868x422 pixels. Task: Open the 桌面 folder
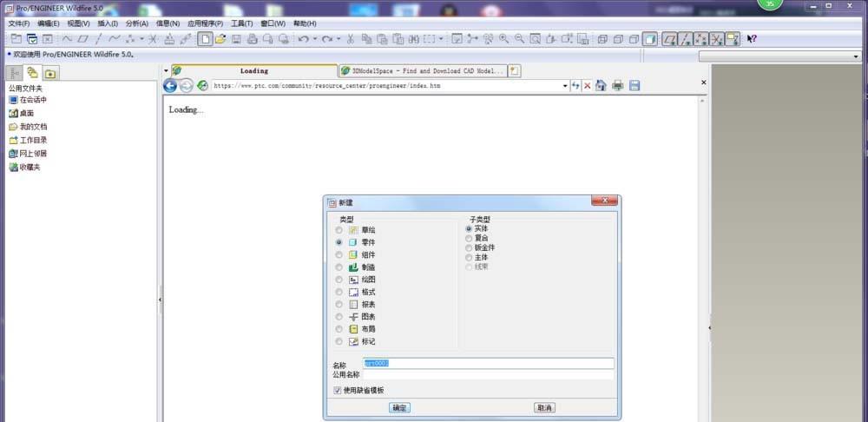[x=21, y=114]
